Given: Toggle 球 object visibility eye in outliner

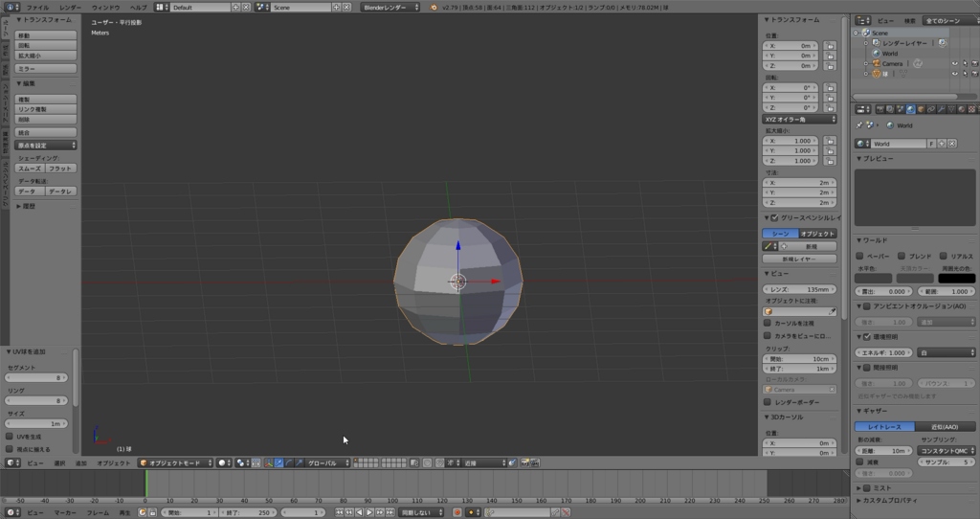Looking at the screenshot, I should pyautogui.click(x=954, y=74).
